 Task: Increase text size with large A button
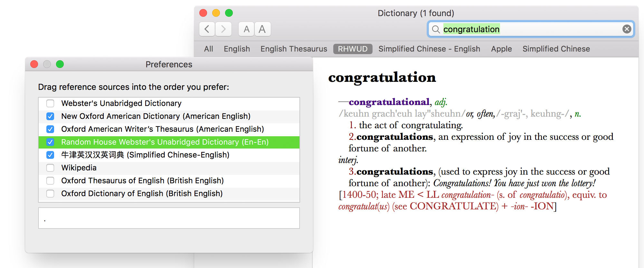(x=262, y=29)
